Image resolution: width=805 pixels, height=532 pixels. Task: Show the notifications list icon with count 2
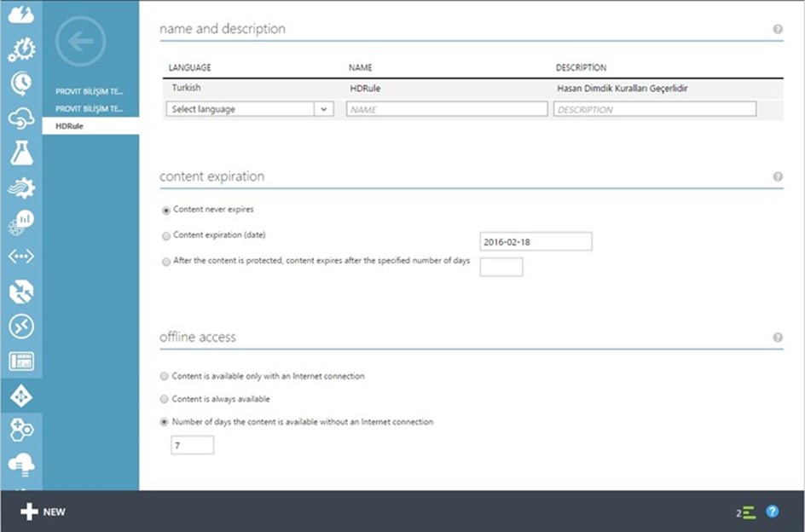click(x=745, y=512)
